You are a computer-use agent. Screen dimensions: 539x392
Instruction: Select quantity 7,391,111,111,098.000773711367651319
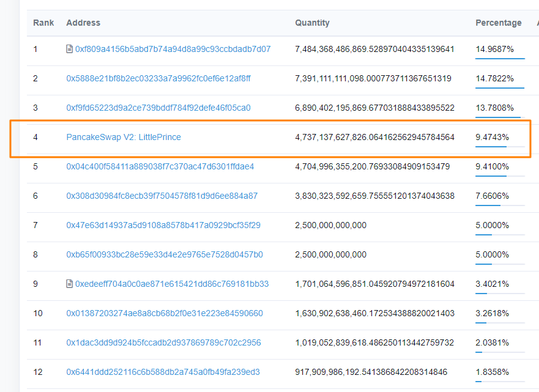tap(373, 78)
